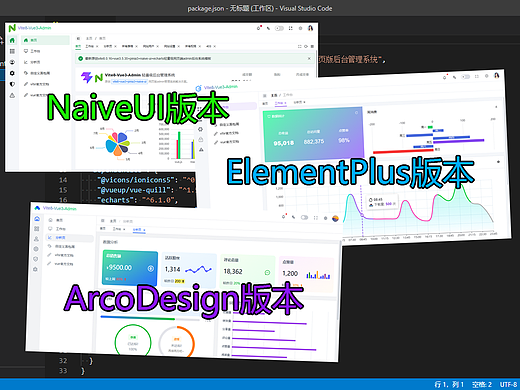Select the highlighted home item in NaiveUI menu
The image size is (520, 390).
(x=45, y=40)
